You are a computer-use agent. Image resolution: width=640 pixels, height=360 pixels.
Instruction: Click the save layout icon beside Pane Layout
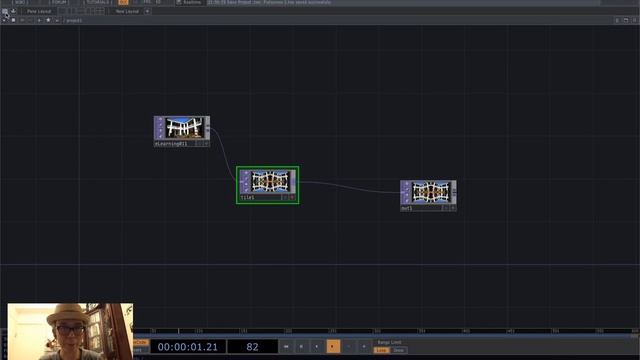click(x=13, y=11)
